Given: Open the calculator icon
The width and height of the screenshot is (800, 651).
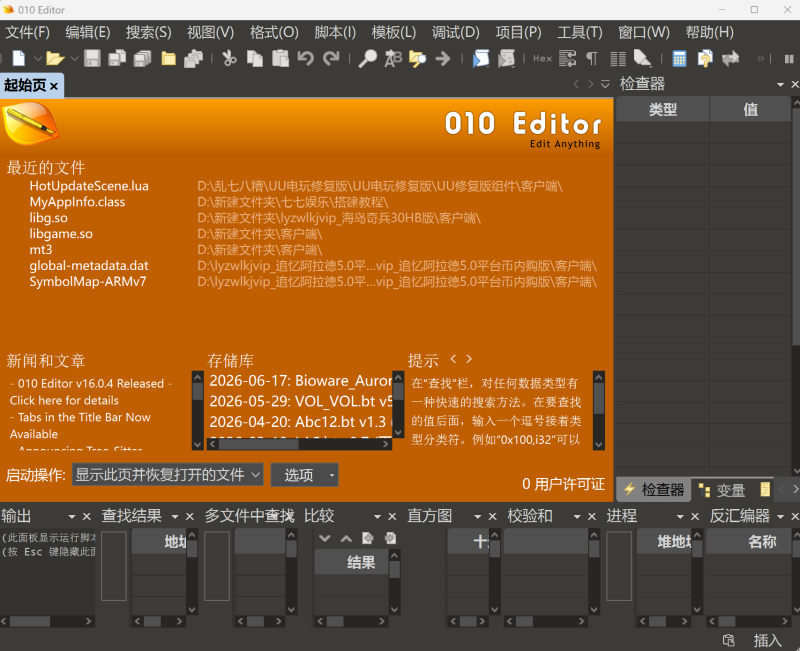Looking at the screenshot, I should click(x=680, y=58).
